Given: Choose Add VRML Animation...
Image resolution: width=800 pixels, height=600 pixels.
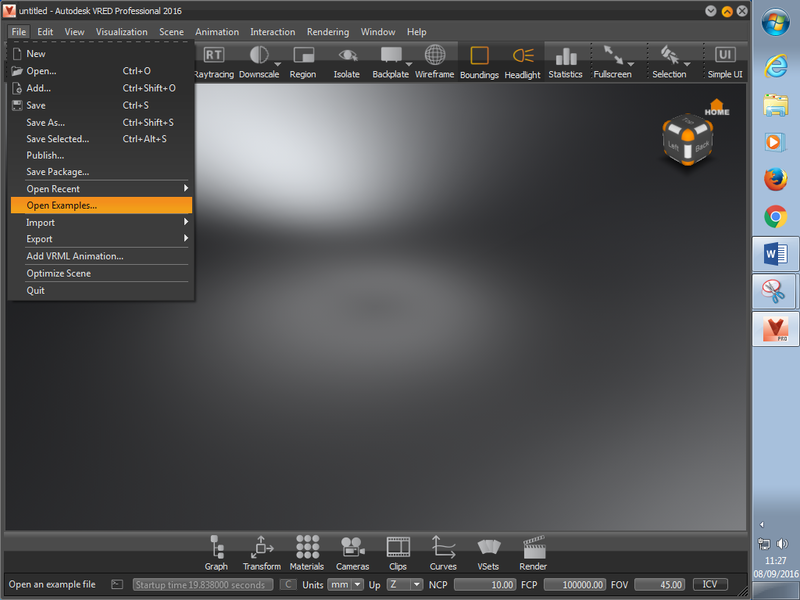Looking at the screenshot, I should (101, 256).
